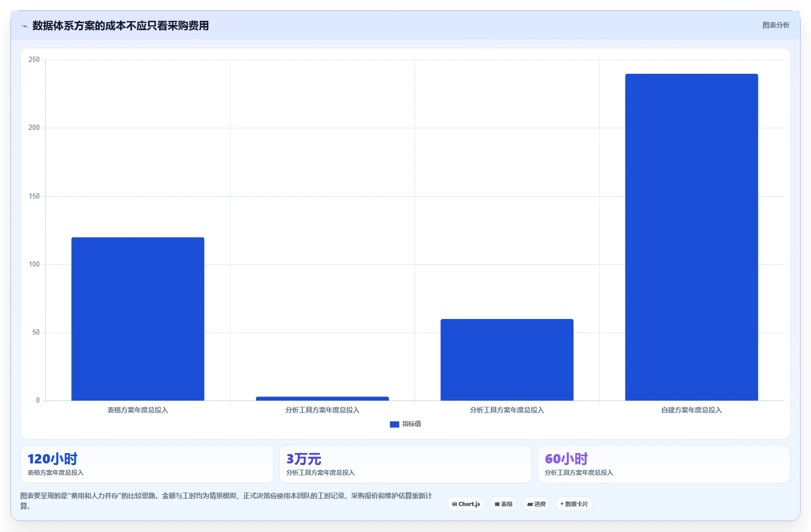Click the y-axis tick label 100
The width and height of the screenshot is (811, 532).
(x=34, y=264)
